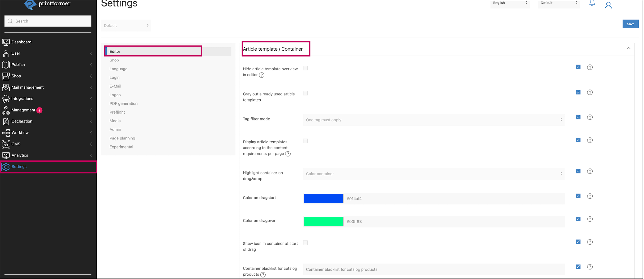Toggle Gray out already used article templates

click(x=305, y=93)
